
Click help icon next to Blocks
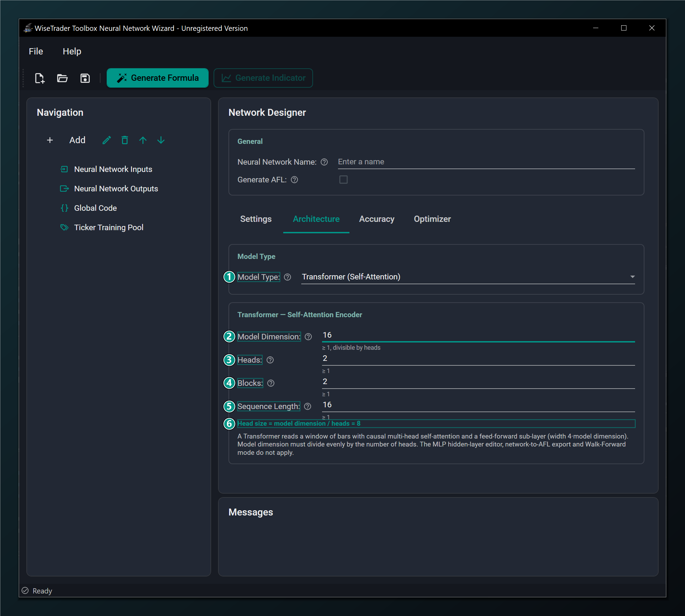(271, 383)
